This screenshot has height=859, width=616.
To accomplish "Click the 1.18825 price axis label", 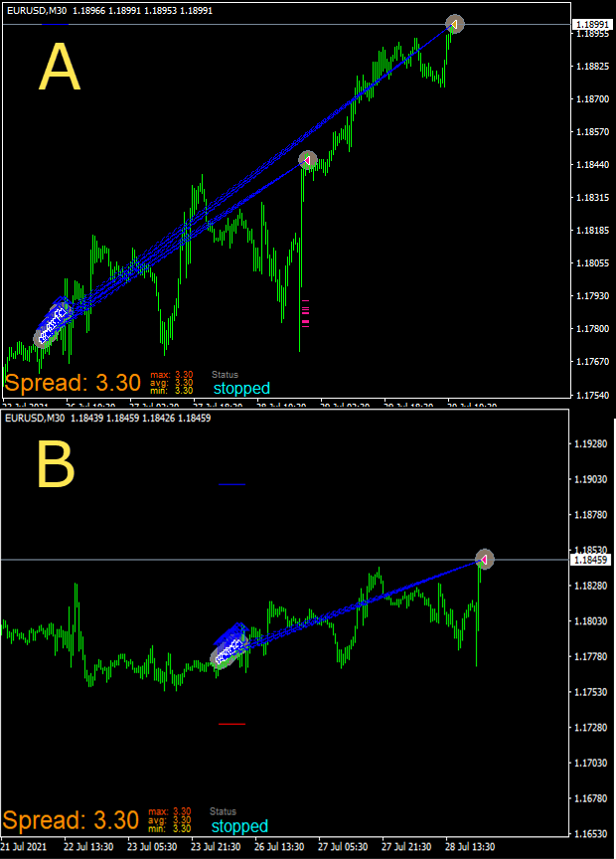I will (x=592, y=67).
